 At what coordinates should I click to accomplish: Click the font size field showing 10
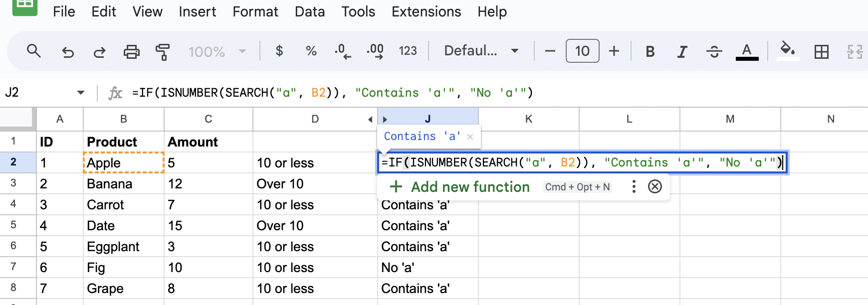tap(582, 51)
